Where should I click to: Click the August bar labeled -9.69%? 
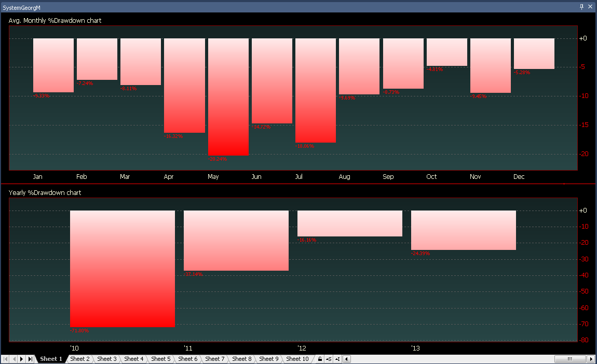coord(359,66)
